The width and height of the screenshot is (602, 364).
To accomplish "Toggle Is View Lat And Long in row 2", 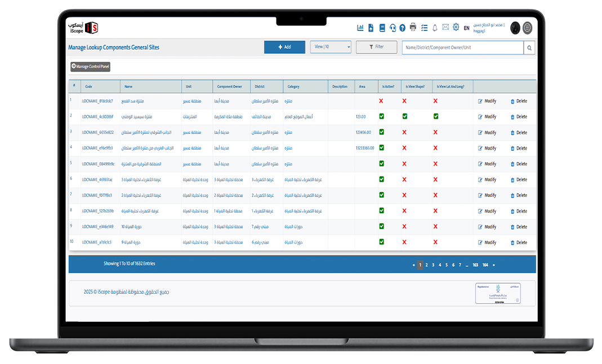I will (x=436, y=116).
